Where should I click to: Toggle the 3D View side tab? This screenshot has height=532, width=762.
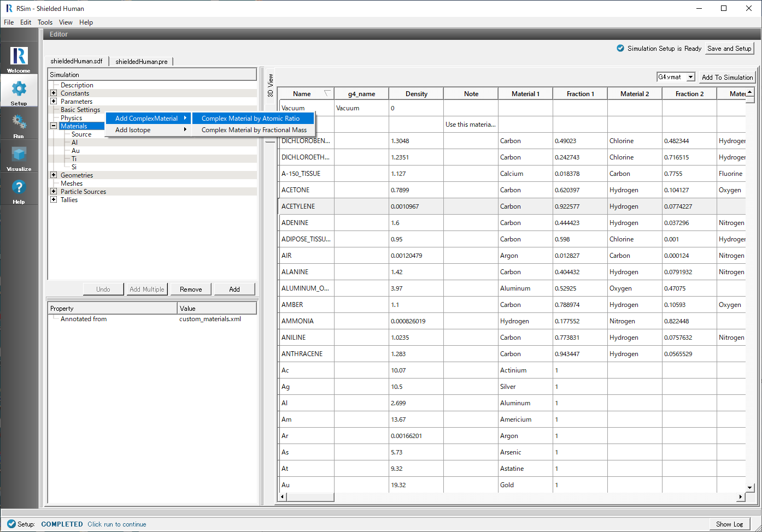pos(270,86)
